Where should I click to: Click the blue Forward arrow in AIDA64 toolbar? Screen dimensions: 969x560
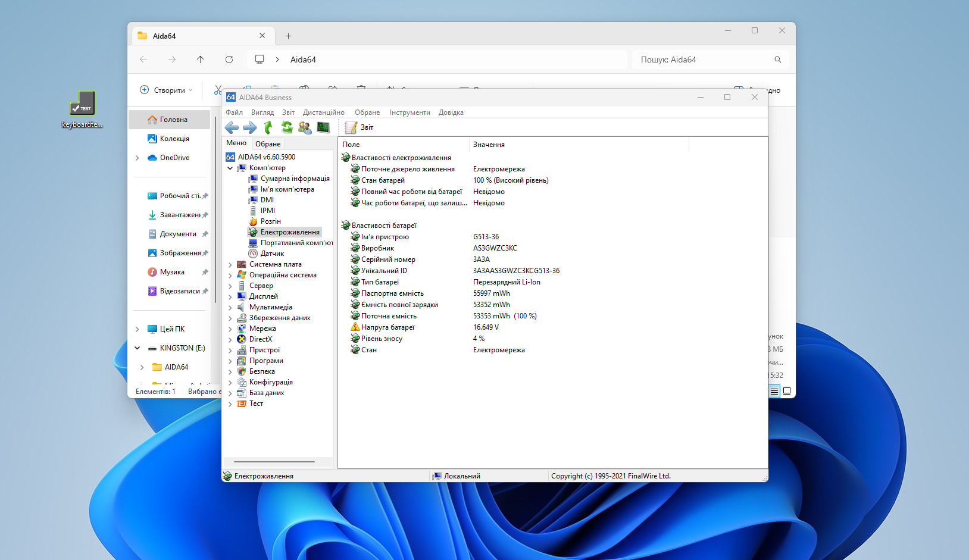(250, 127)
